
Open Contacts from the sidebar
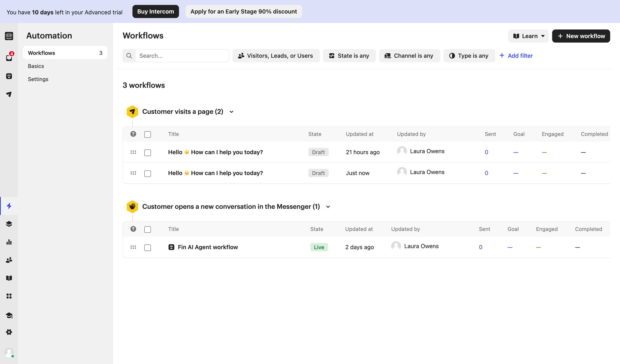(9, 260)
